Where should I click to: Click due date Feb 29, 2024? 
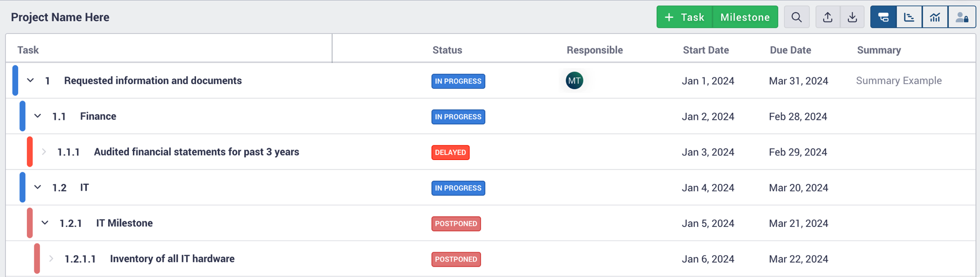(x=798, y=152)
